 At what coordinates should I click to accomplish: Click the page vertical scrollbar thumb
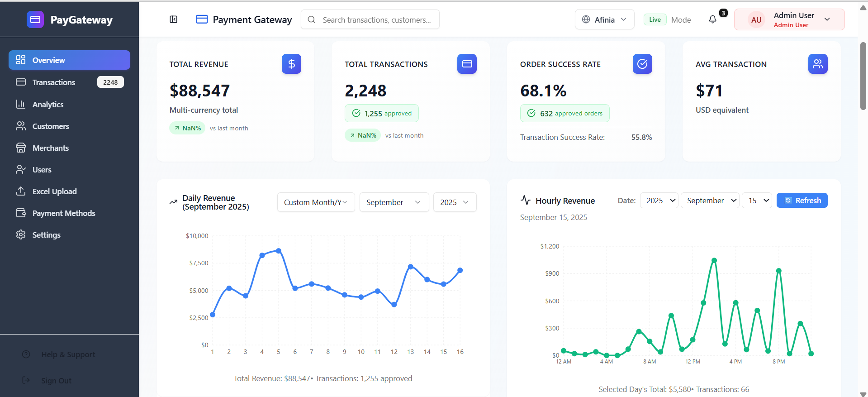(x=863, y=76)
